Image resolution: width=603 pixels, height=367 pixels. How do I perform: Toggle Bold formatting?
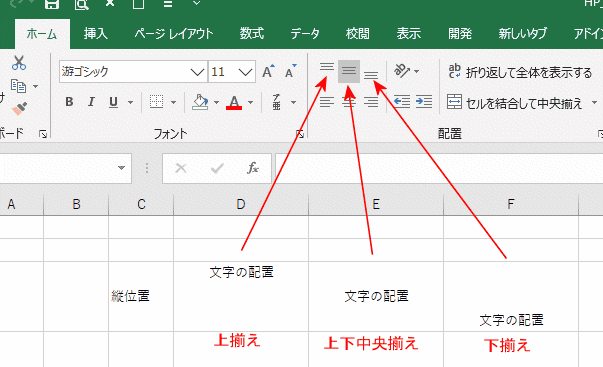[69, 102]
